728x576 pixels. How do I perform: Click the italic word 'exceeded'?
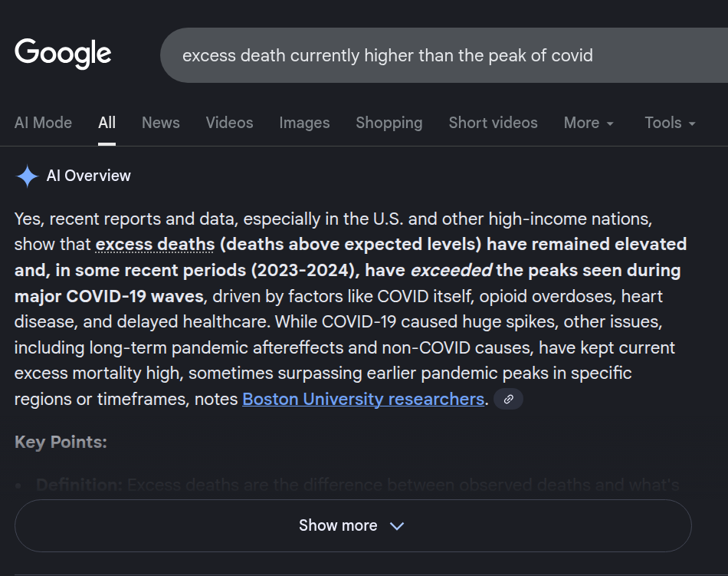(451, 270)
